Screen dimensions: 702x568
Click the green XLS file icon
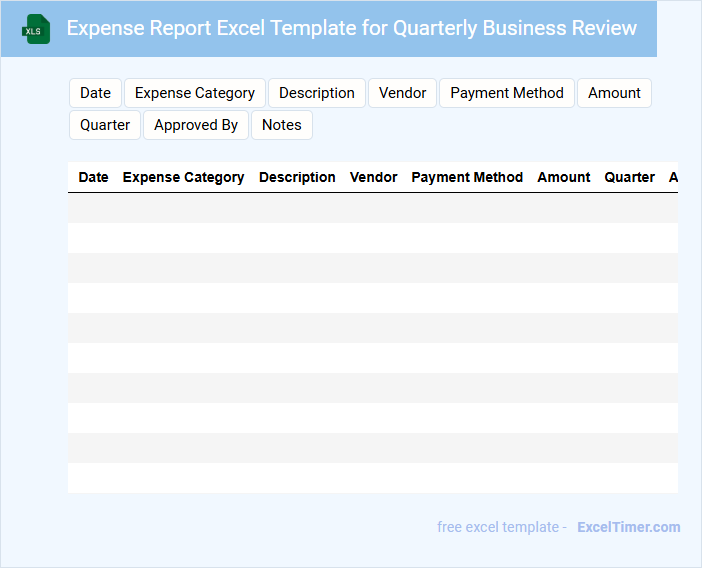[36, 29]
